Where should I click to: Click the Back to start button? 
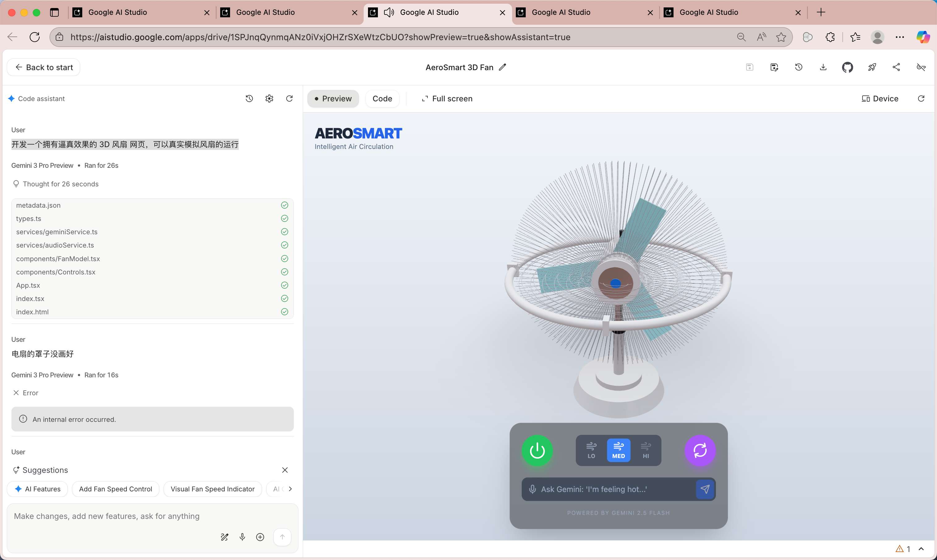tap(43, 67)
